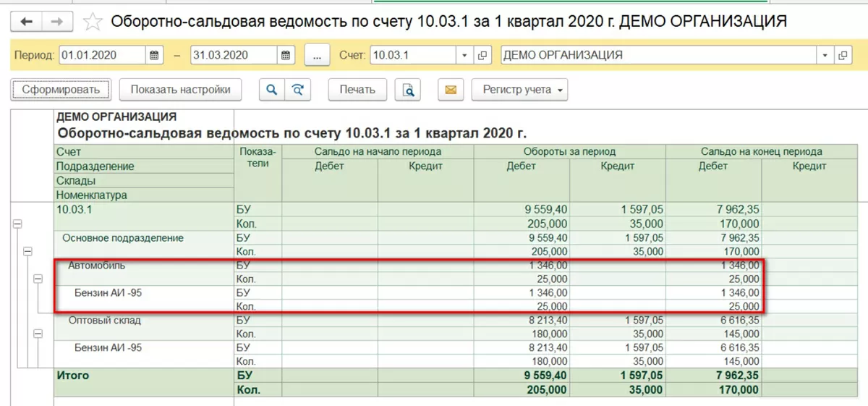The image size is (868, 406).
Task: Collapse the 10.03.1 account group
Action: [17, 225]
